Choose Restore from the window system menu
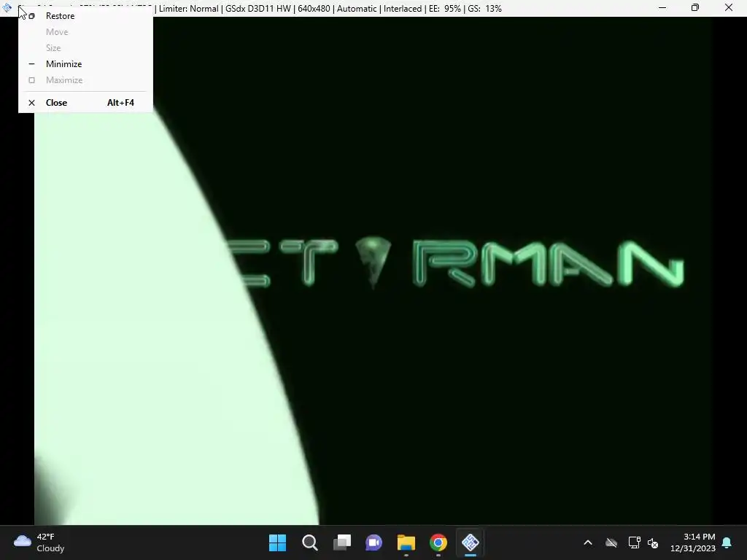The height and width of the screenshot is (560, 747). (85, 16)
